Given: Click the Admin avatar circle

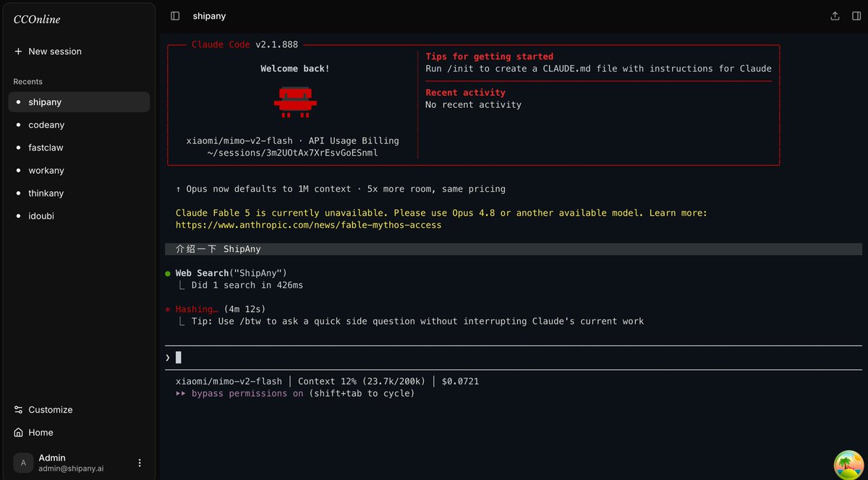Looking at the screenshot, I should point(23,463).
